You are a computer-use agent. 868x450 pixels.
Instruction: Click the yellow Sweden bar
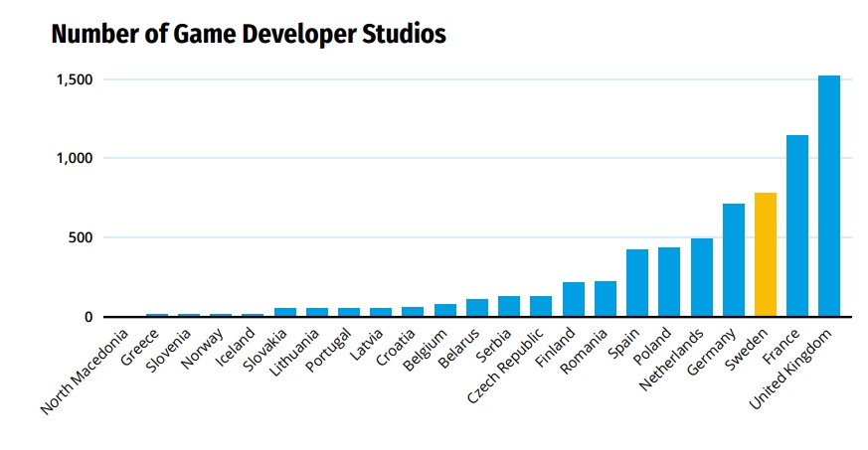point(765,254)
